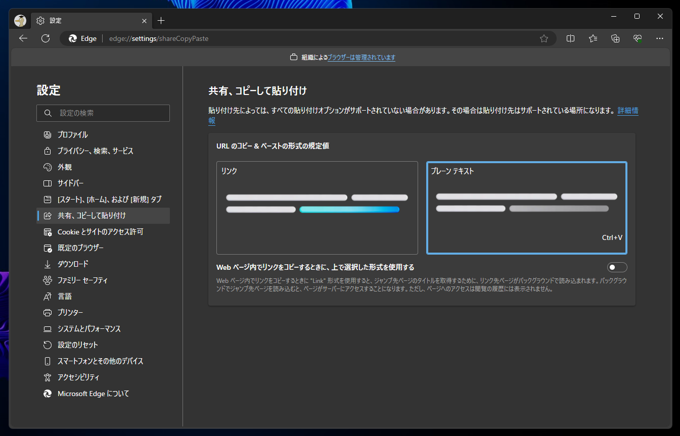The height and width of the screenshot is (436, 680).
Task: Add this page to favorites star
Action: click(x=544, y=39)
